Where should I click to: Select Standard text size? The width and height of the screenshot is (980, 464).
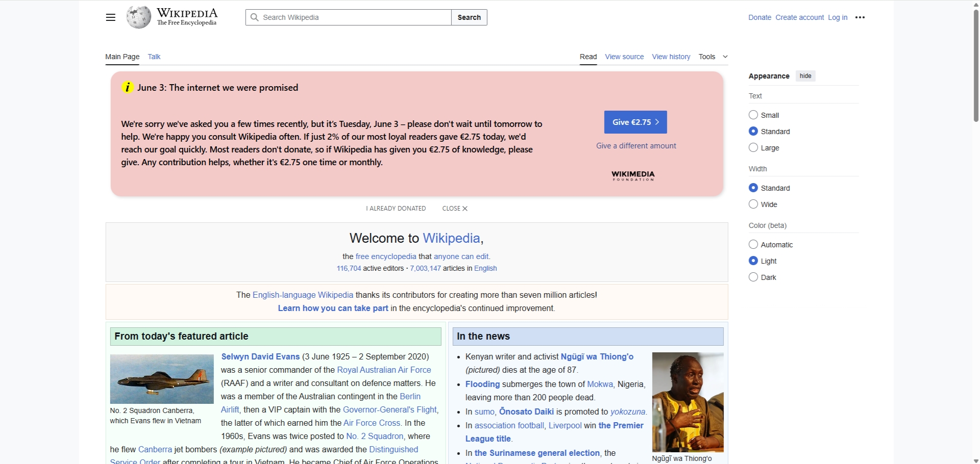click(753, 131)
